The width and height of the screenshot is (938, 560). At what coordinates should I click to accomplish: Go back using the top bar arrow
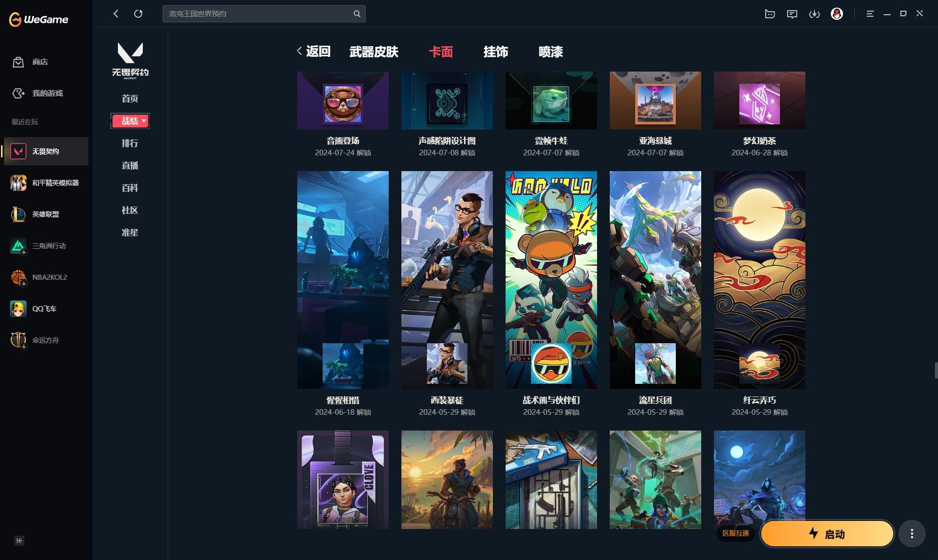click(116, 14)
